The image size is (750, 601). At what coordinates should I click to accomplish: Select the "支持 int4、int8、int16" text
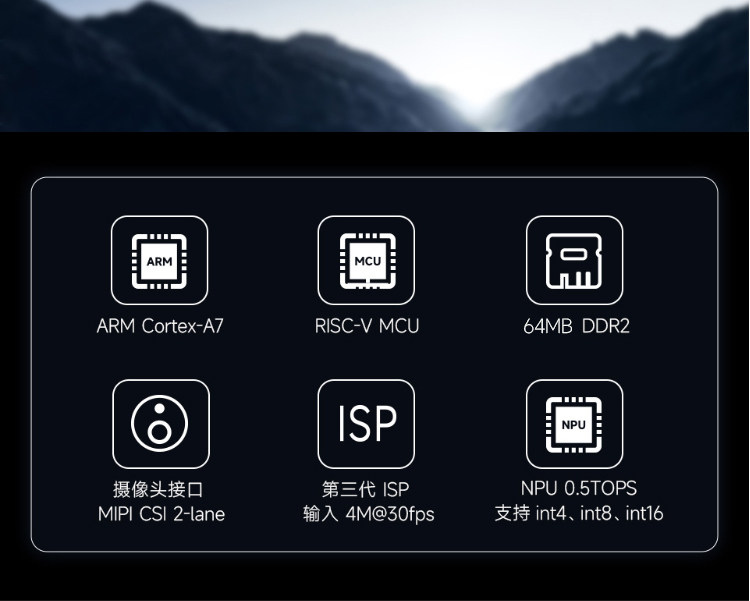(579, 513)
